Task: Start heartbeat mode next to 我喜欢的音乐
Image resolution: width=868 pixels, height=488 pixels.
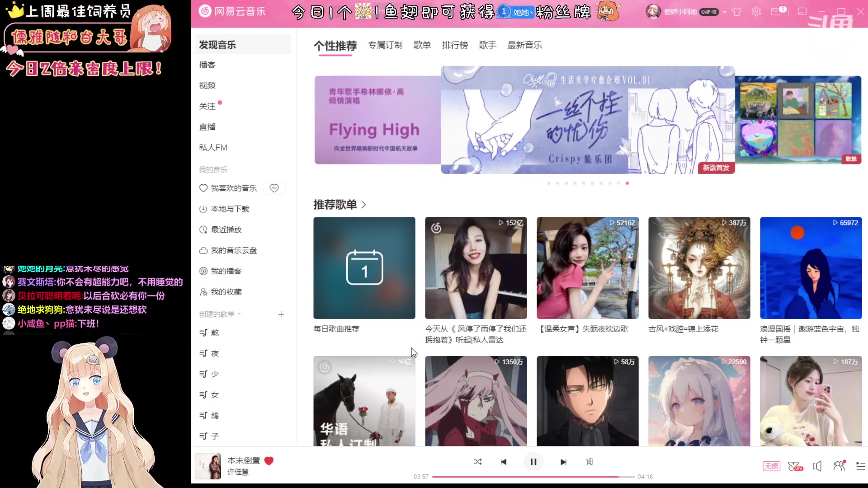Action: coord(274,188)
